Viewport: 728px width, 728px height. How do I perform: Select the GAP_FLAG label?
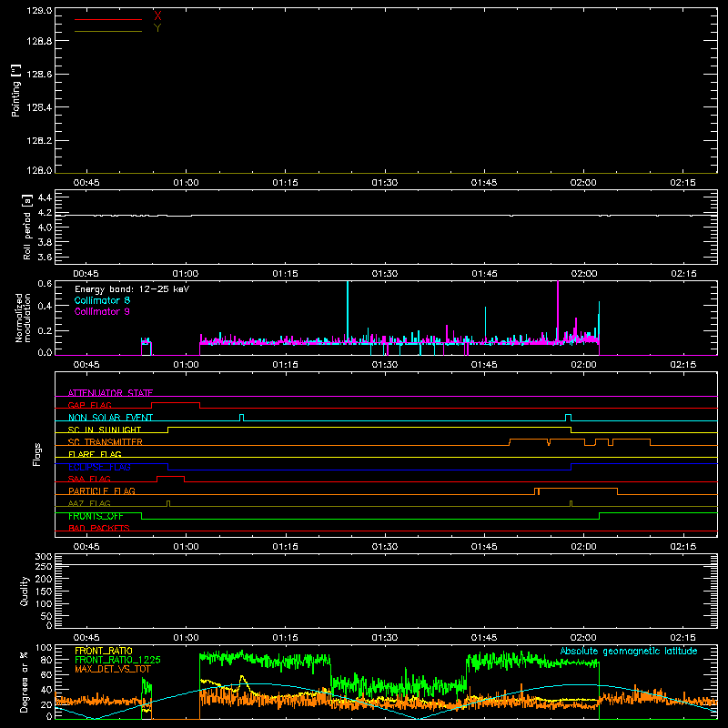click(89, 405)
